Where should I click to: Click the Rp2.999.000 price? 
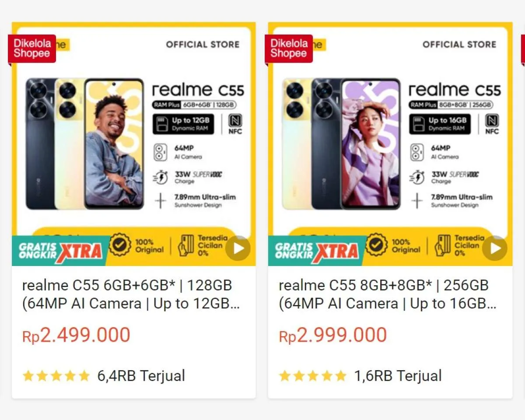point(333,336)
